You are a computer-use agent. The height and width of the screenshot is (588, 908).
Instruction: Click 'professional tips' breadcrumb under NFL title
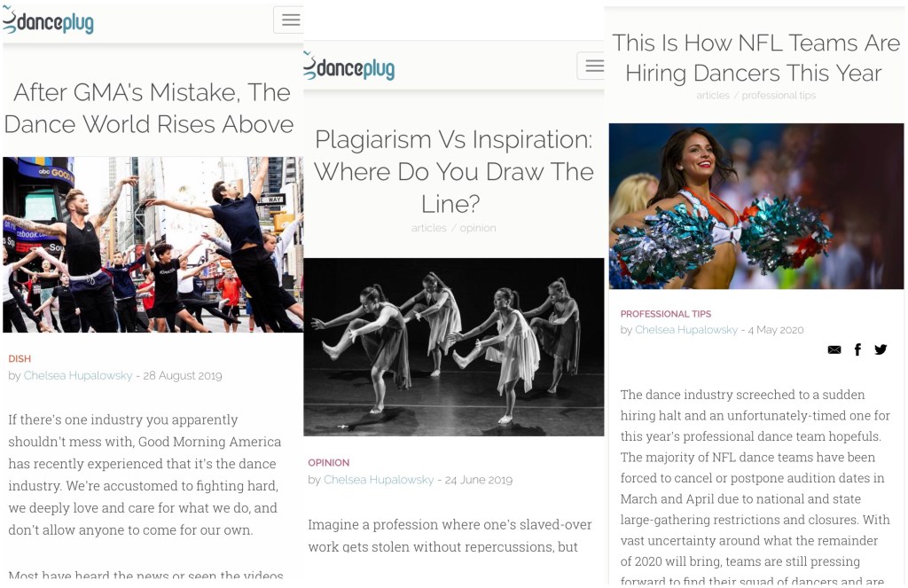779,95
